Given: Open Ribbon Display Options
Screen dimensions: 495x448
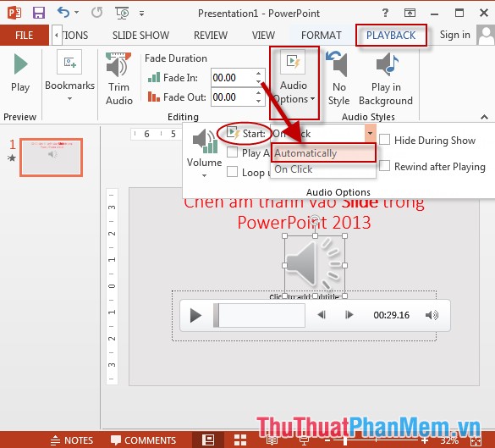Looking at the screenshot, I should (410, 13).
